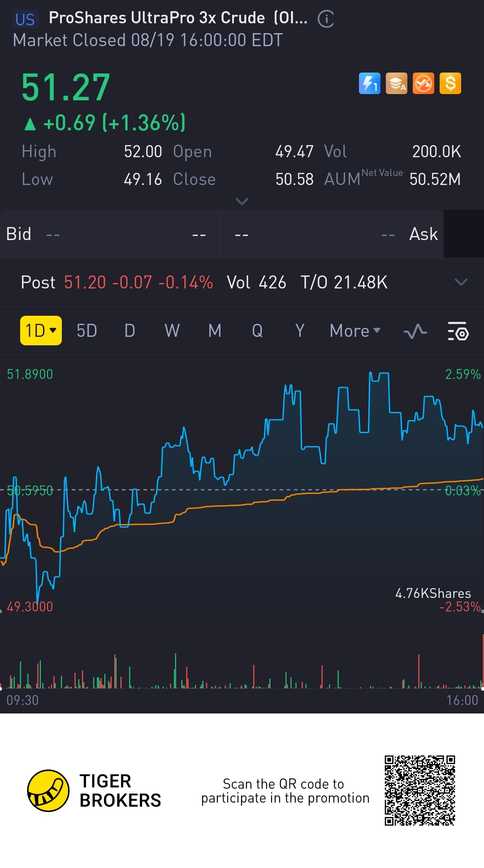Open the 1D timeframe dropdown

click(41, 331)
